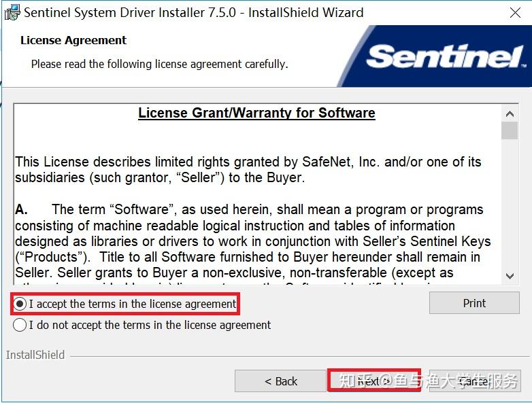
Task: Close the InstallShield Wizard window
Action: 516,12
